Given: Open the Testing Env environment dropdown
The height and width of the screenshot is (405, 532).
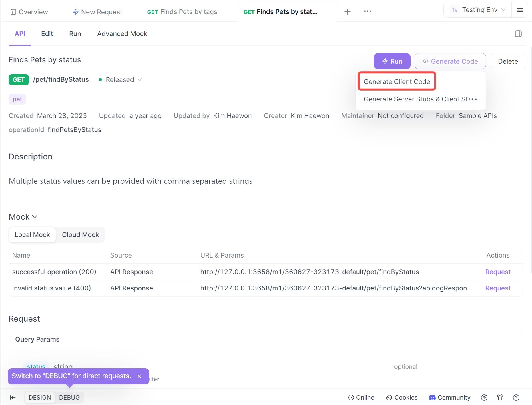Looking at the screenshot, I should click(478, 10).
